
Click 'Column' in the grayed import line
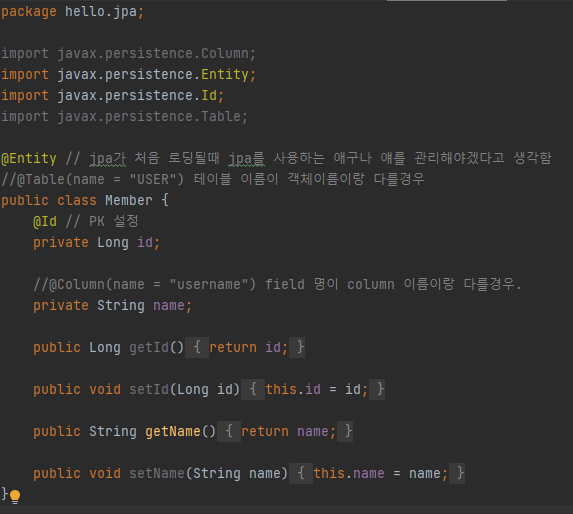(225, 54)
